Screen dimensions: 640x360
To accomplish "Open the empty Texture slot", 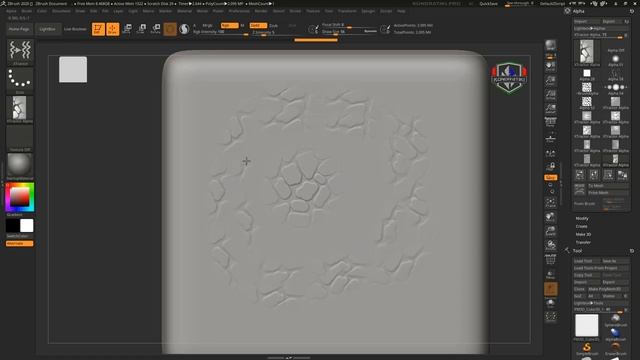I will pyautogui.click(x=20, y=138).
